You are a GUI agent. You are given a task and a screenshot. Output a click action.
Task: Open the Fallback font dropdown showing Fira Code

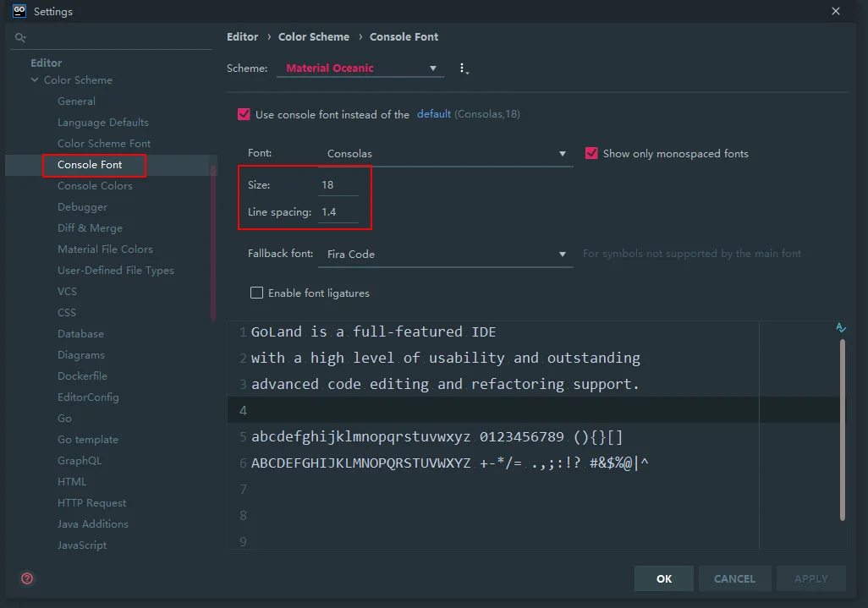[446, 254]
